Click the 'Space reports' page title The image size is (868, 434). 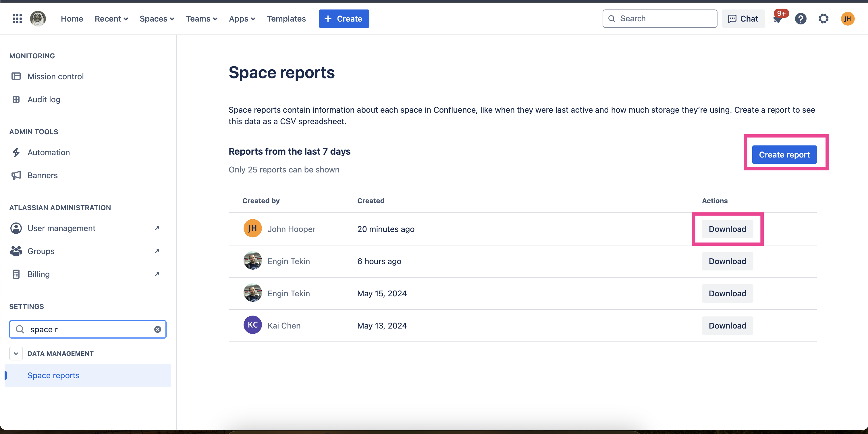tap(281, 72)
